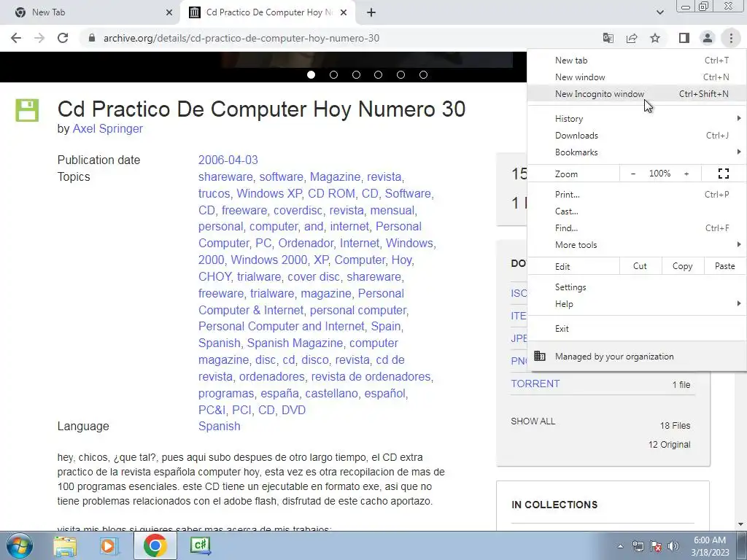
Task: Close the Cd Practico tab
Action: click(344, 12)
